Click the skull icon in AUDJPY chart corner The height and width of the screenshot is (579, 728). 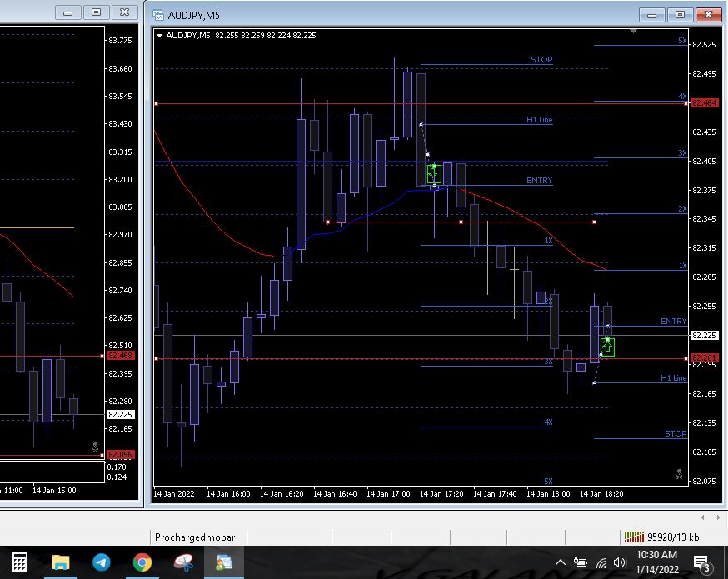[679, 474]
